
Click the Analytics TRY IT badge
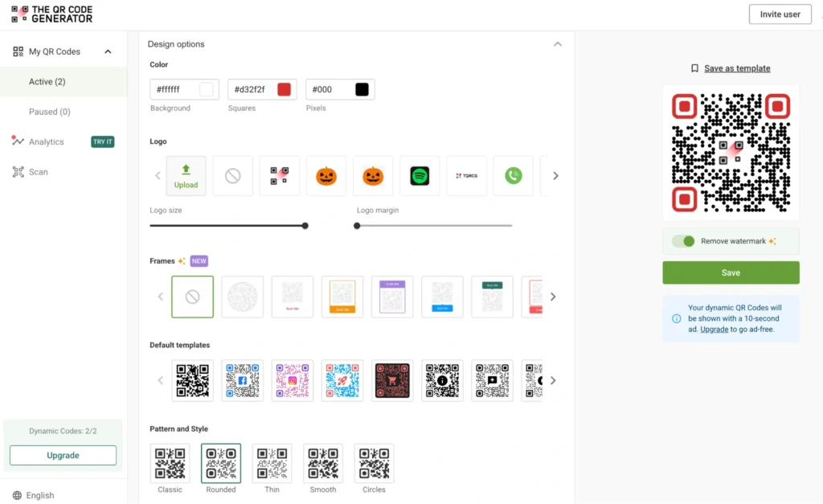point(102,141)
